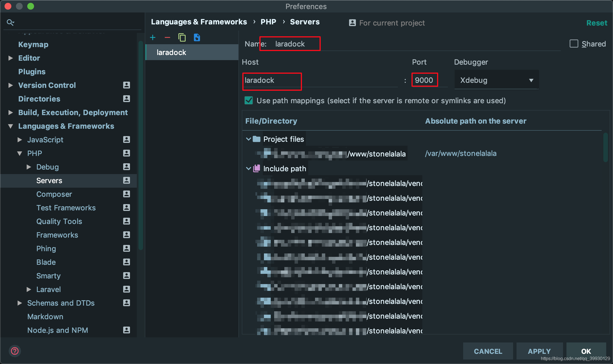613x364 pixels.
Task: Expand the Editor settings section
Action: [x=11, y=58]
